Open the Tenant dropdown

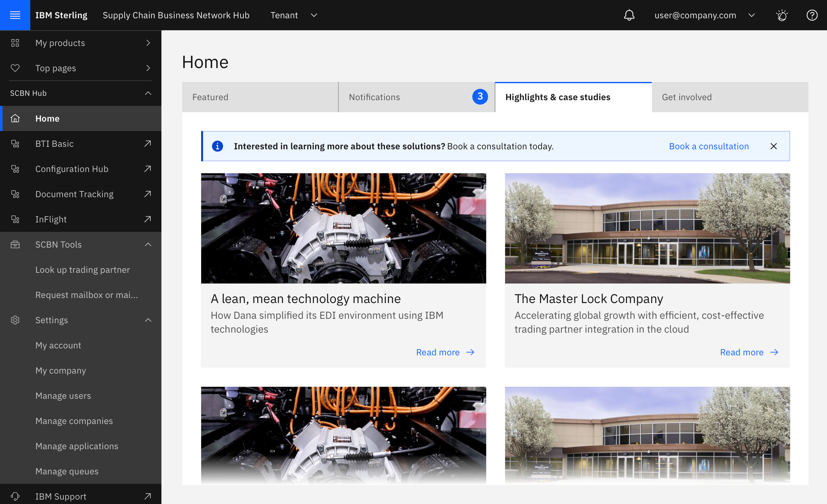(294, 15)
